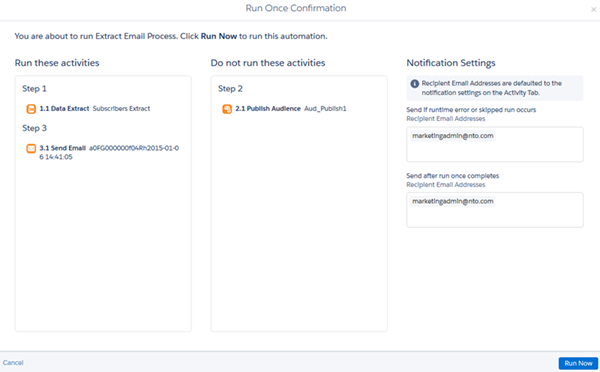Click the Notification Settings heading

tap(451, 63)
